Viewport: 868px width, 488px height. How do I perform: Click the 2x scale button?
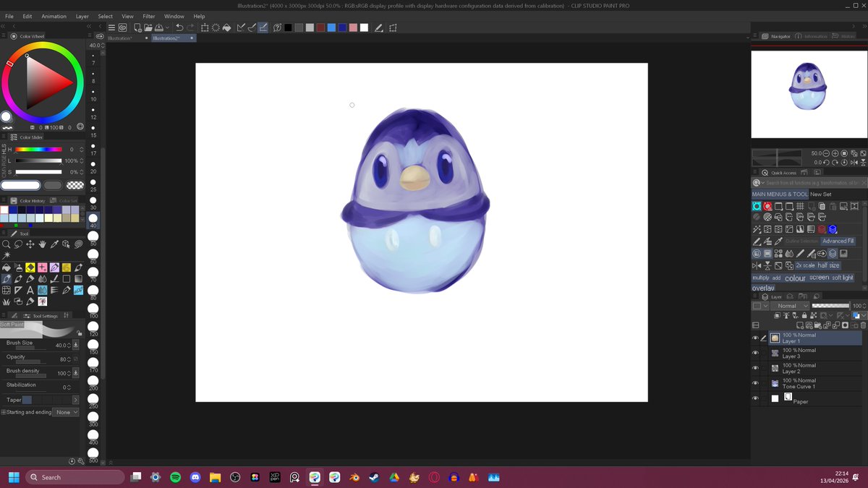click(x=806, y=265)
